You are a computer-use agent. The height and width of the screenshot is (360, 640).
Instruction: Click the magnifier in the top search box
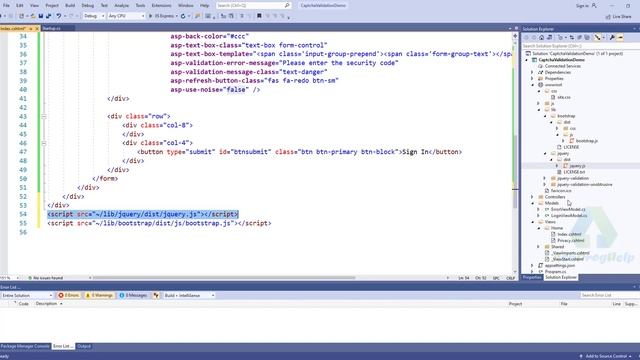(287, 5)
